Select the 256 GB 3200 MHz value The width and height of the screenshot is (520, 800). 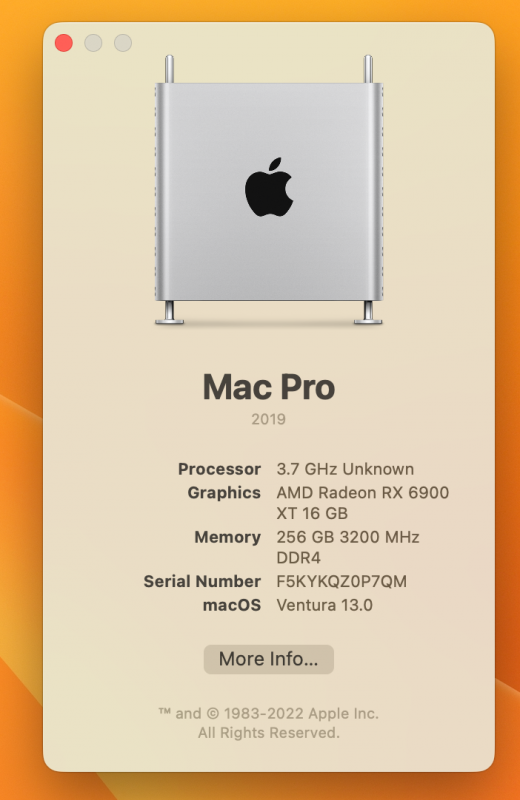pyautogui.click(x=348, y=537)
